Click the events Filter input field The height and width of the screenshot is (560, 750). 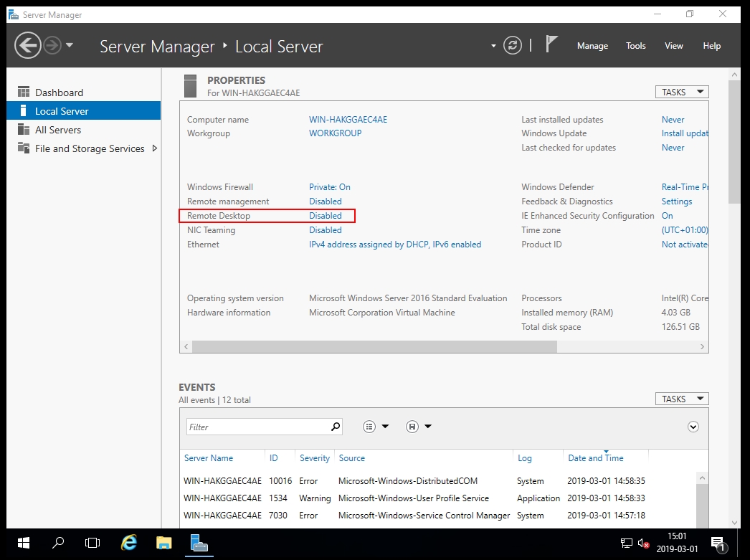click(257, 427)
